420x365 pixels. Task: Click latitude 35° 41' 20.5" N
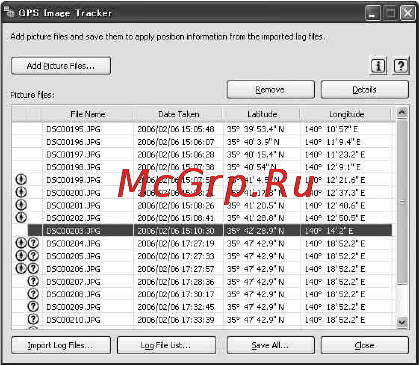[255, 205]
